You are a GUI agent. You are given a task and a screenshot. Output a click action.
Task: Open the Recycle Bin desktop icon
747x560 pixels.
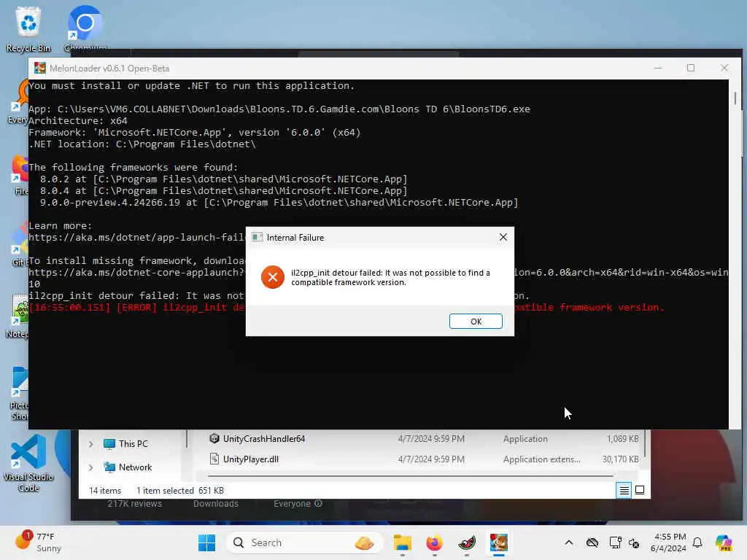tap(28, 28)
